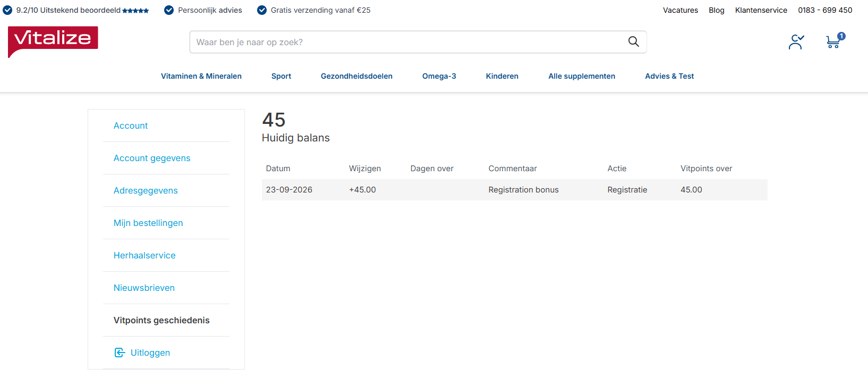Open Nieuwsbrieven in sidebar
868x377 pixels.
[x=144, y=288]
